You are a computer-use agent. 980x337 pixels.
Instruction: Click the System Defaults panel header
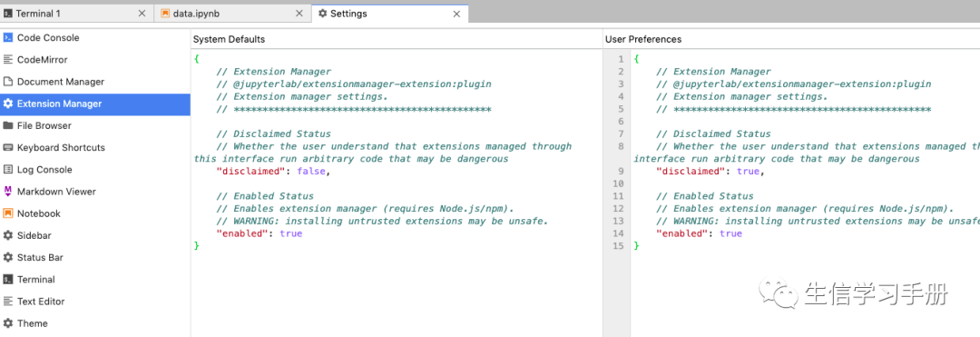(x=229, y=39)
